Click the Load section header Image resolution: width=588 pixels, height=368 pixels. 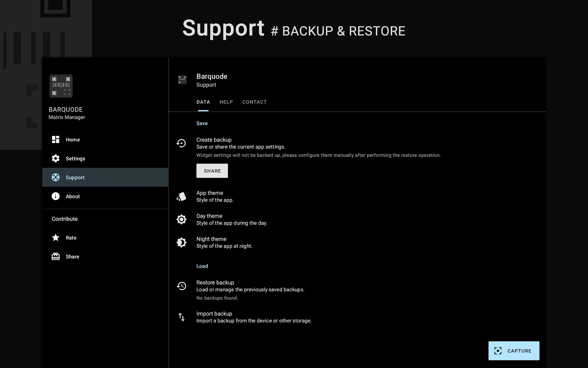(x=202, y=266)
